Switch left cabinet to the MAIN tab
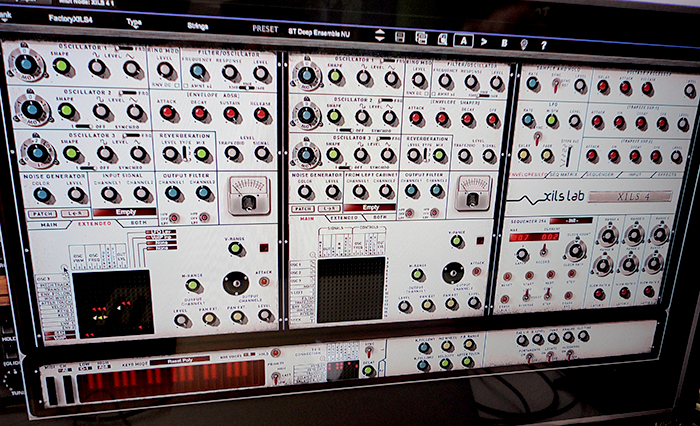The image size is (700, 426). point(49,225)
